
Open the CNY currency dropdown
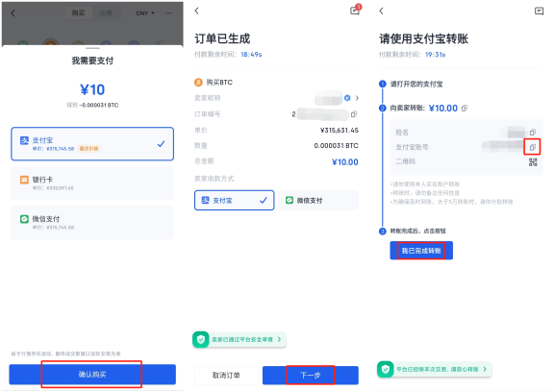(x=145, y=13)
